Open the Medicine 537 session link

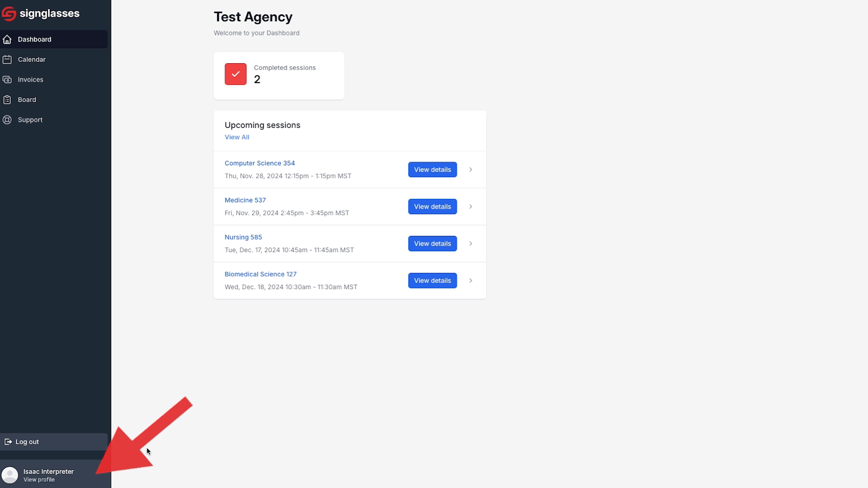(x=245, y=200)
